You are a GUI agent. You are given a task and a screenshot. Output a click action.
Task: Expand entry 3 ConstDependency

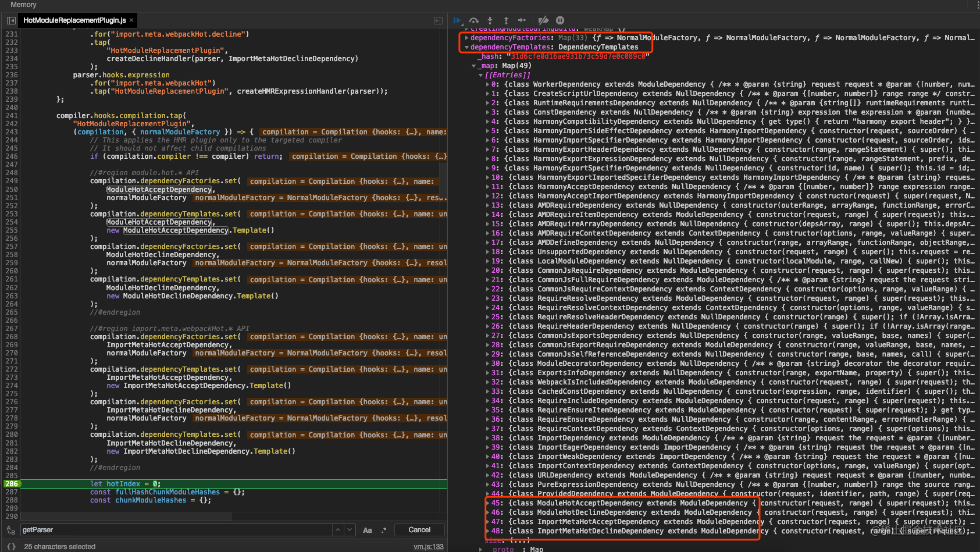[x=487, y=112]
